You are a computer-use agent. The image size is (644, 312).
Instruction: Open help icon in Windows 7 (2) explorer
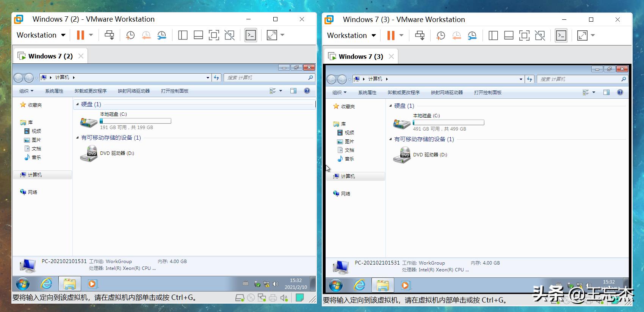307,91
